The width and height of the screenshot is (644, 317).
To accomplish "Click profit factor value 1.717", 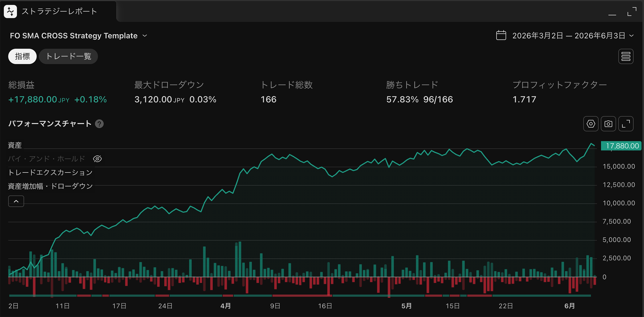I will (524, 100).
